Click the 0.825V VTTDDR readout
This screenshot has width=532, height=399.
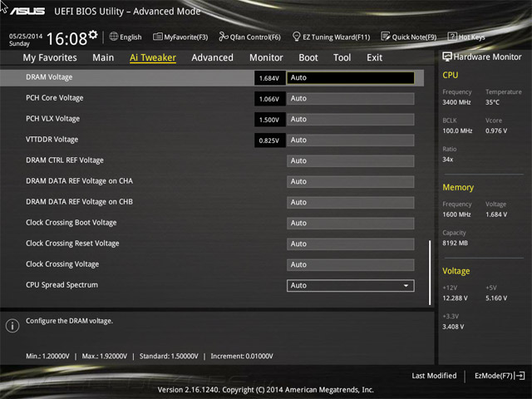(x=269, y=140)
